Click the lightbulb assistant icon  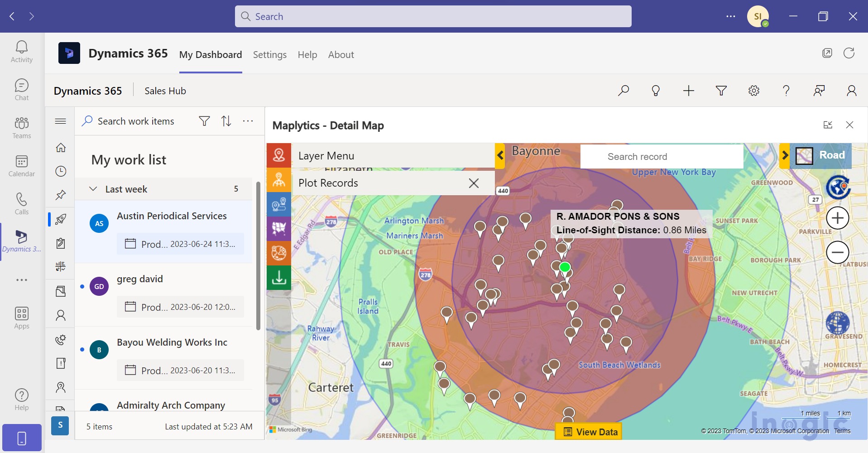(656, 91)
